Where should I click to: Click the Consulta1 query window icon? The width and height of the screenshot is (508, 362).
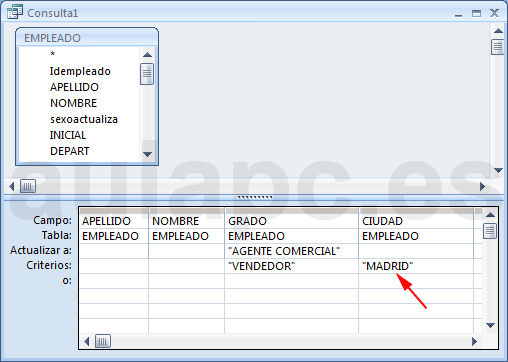(x=15, y=12)
